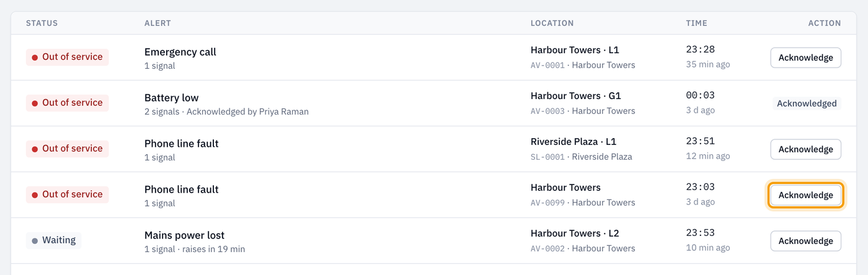
Task: Open the Battery low alert title
Action: click(x=171, y=98)
